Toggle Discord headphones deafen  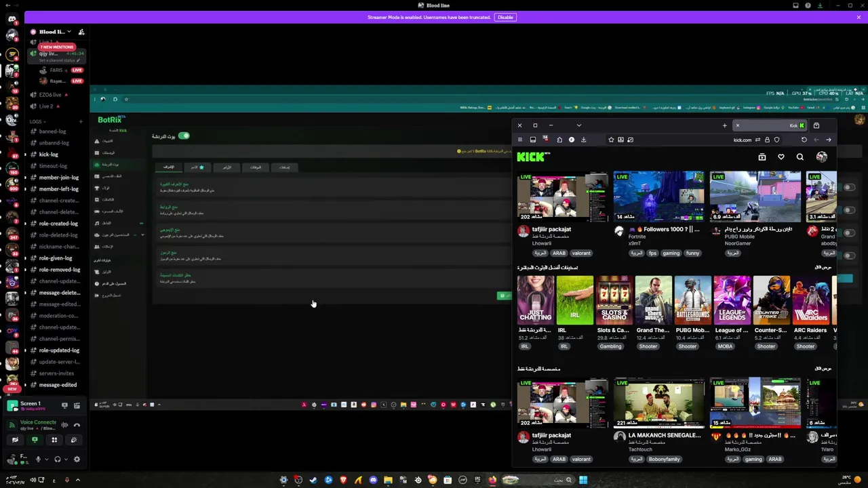point(57,460)
